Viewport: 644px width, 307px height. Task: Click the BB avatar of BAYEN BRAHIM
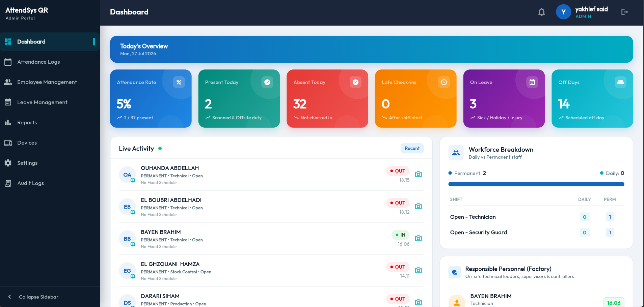pyautogui.click(x=127, y=239)
